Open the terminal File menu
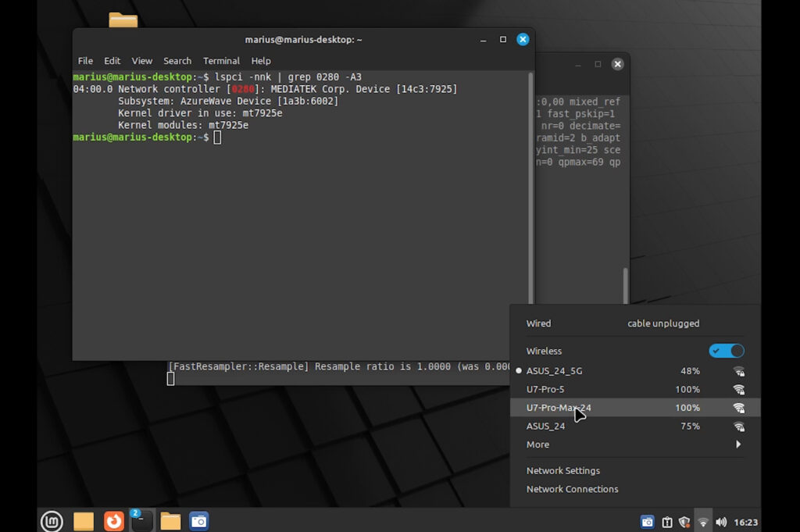This screenshot has width=800, height=532. [x=85, y=61]
